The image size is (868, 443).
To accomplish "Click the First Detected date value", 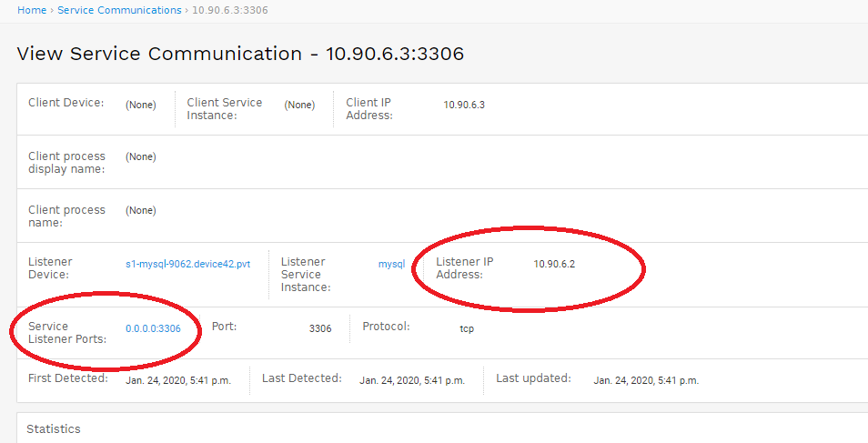I will click(x=178, y=380).
